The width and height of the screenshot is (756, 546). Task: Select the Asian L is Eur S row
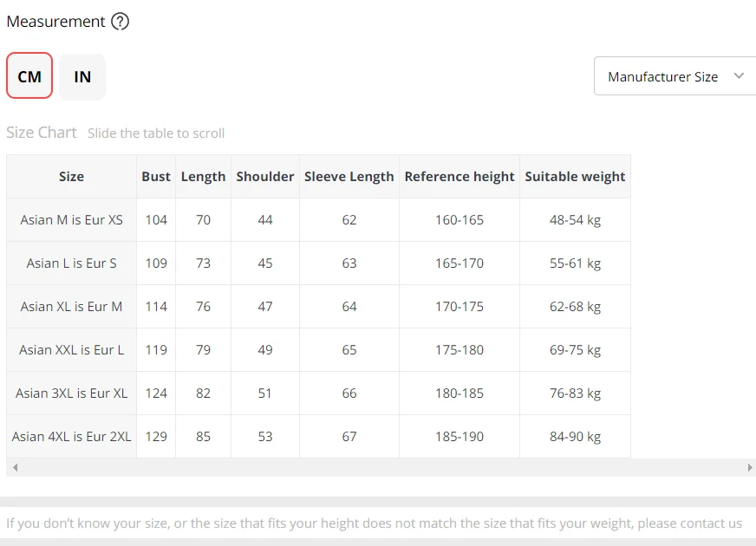tap(72, 263)
